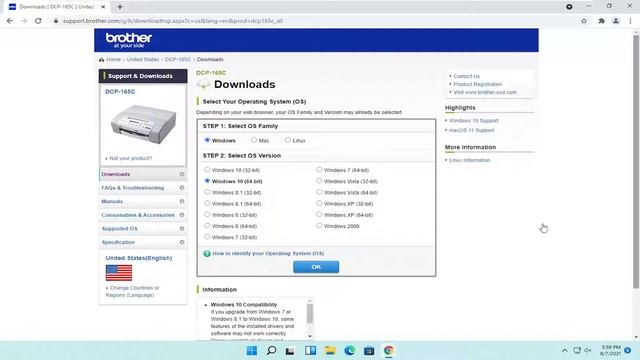Choose Windows 8 (64-bit) radio option
This screenshot has width=640, height=360.
point(207,225)
